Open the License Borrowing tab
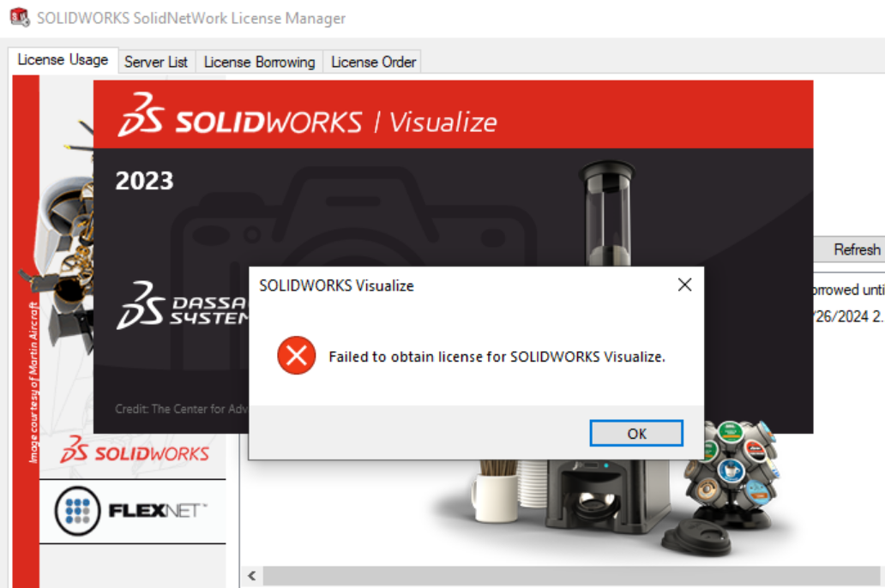Viewport: 885px width, 588px height. (259, 62)
